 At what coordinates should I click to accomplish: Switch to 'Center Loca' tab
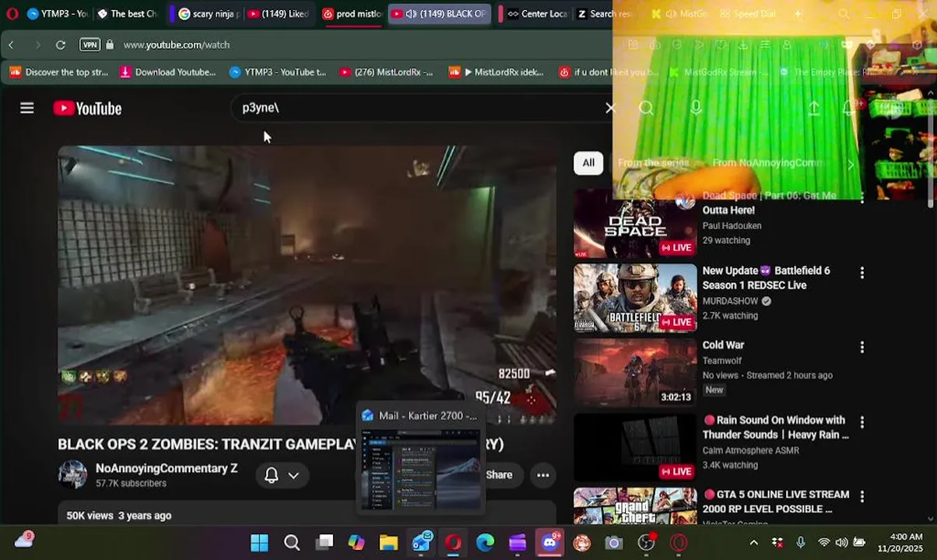pyautogui.click(x=537, y=14)
